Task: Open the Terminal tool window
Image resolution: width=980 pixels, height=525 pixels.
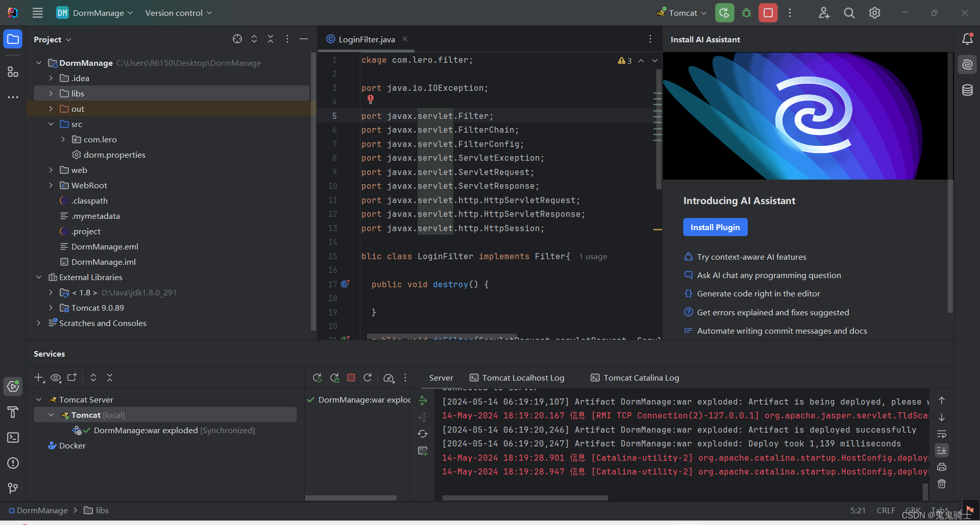Action: 13,437
